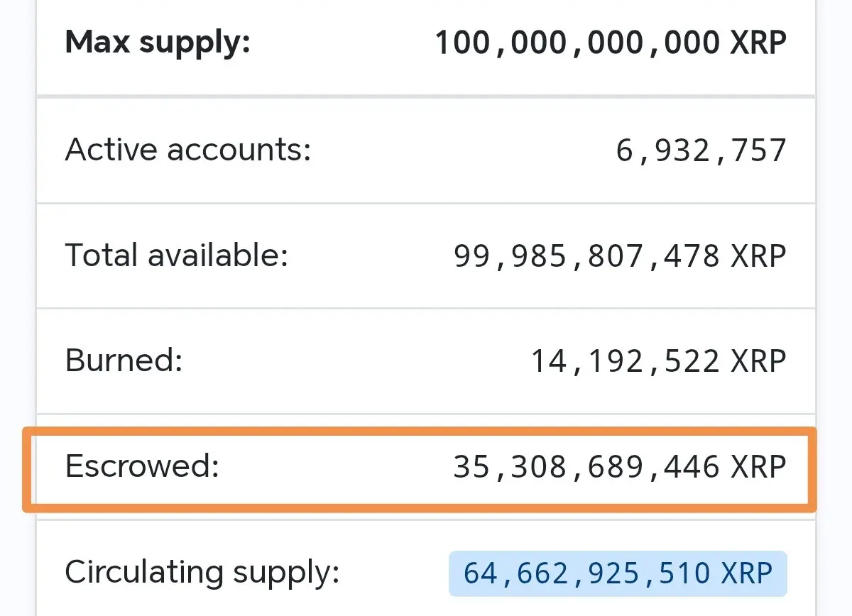The width and height of the screenshot is (852, 616).
Task: Click the "Escrowed:" label
Action: point(143,466)
